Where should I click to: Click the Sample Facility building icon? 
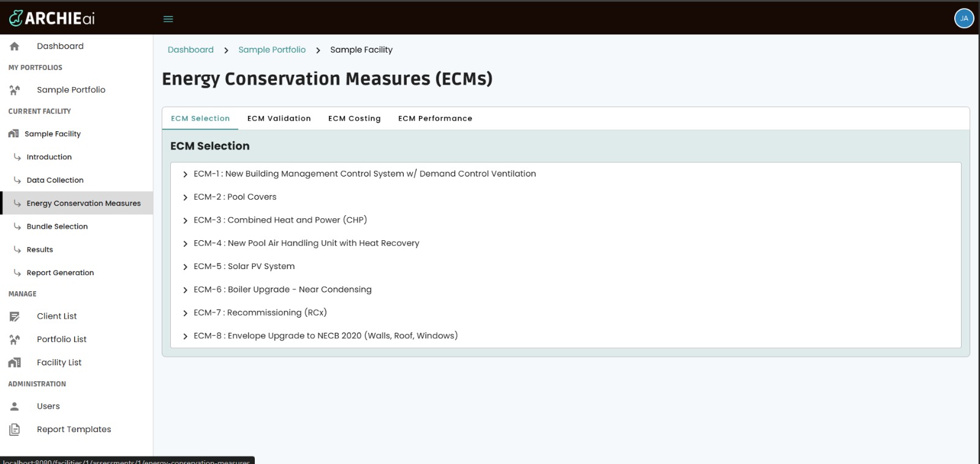[x=13, y=134]
